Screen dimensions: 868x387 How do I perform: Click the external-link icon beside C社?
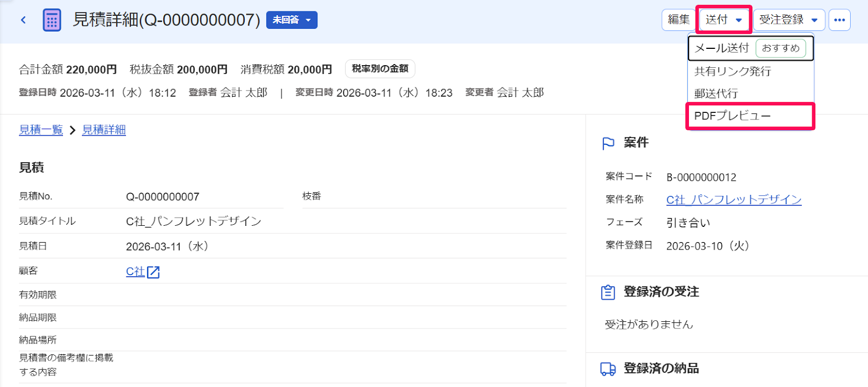click(154, 272)
